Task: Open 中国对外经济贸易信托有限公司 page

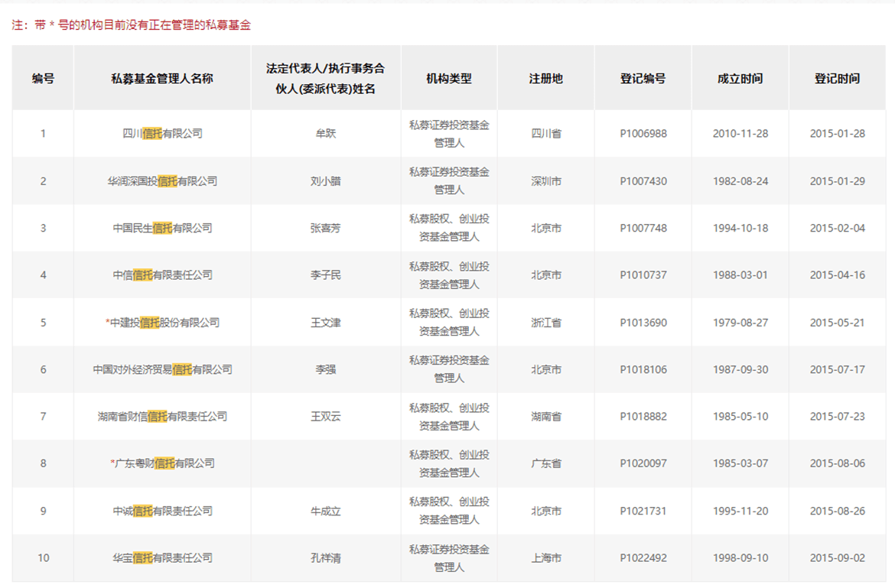Action: [162, 369]
